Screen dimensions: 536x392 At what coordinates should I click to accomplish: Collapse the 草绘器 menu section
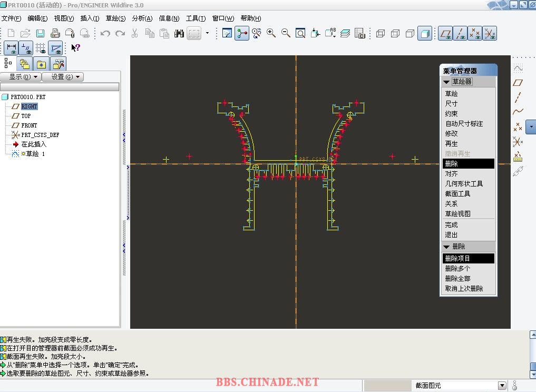(x=446, y=82)
